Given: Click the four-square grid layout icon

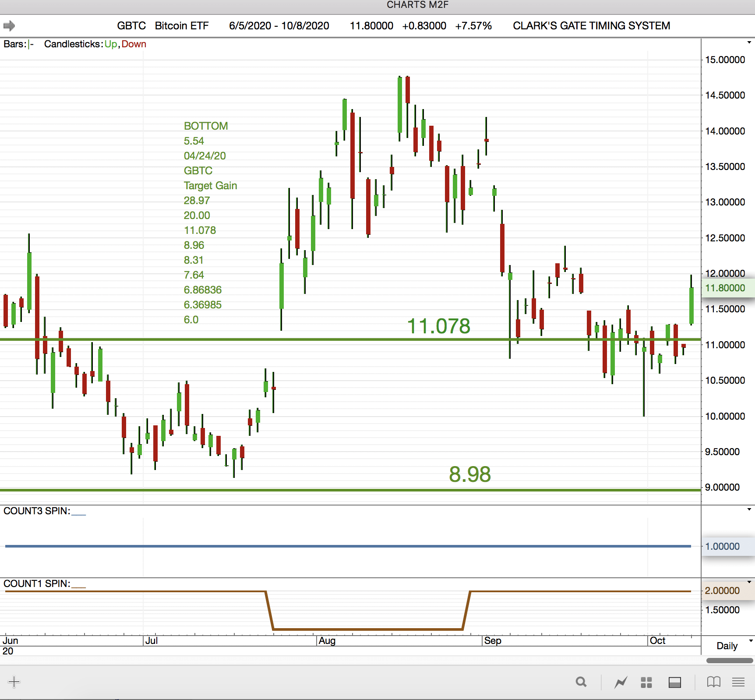Looking at the screenshot, I should click(x=646, y=682).
